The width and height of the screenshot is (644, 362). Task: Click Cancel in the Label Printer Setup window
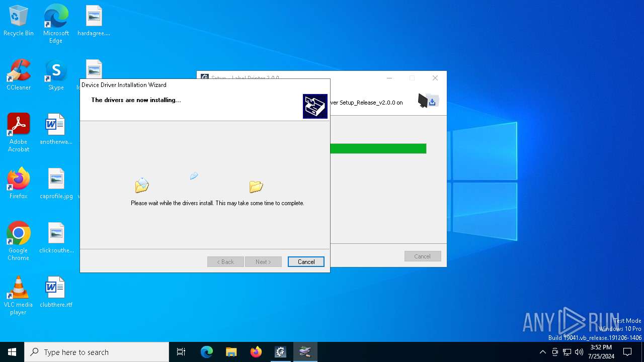(423, 256)
